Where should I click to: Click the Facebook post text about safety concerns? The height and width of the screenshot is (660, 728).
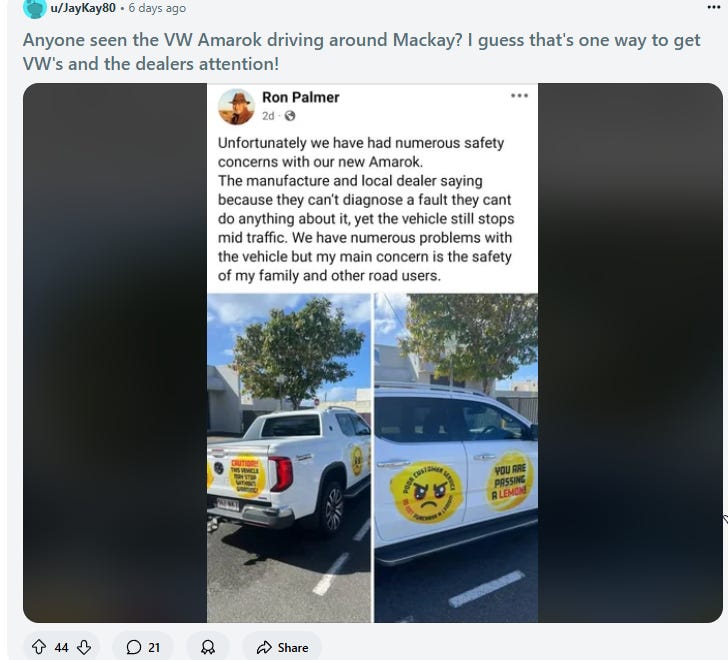pos(366,209)
